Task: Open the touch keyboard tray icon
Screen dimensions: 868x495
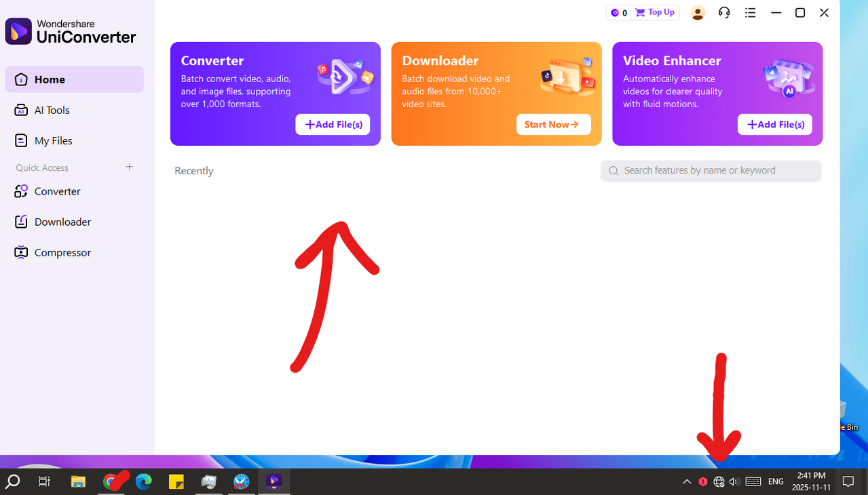Action: click(x=753, y=481)
